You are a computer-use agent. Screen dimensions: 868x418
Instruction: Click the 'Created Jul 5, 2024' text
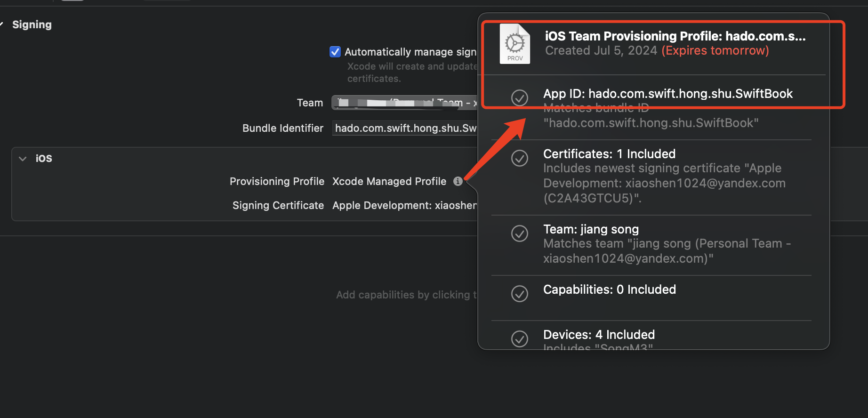pyautogui.click(x=601, y=50)
